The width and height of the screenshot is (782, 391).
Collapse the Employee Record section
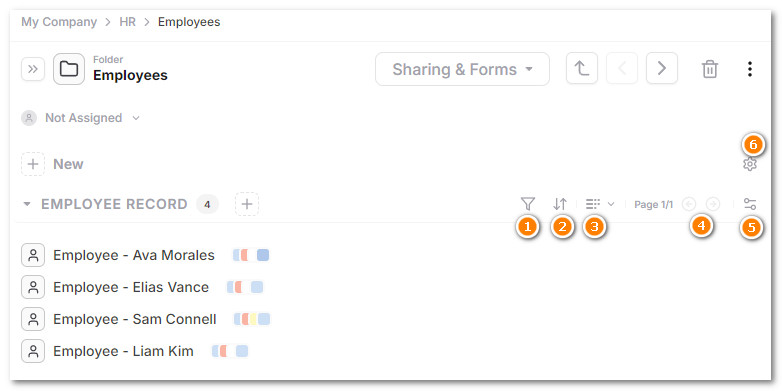tap(27, 204)
